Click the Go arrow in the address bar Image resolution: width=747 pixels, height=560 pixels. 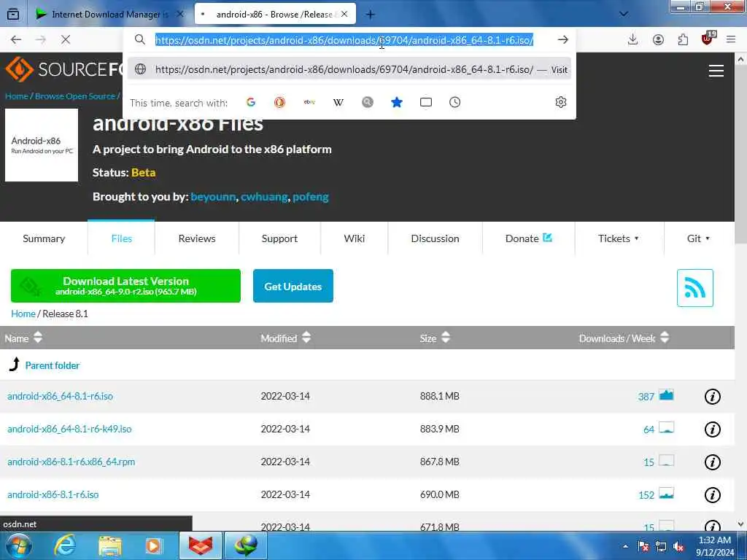562,39
